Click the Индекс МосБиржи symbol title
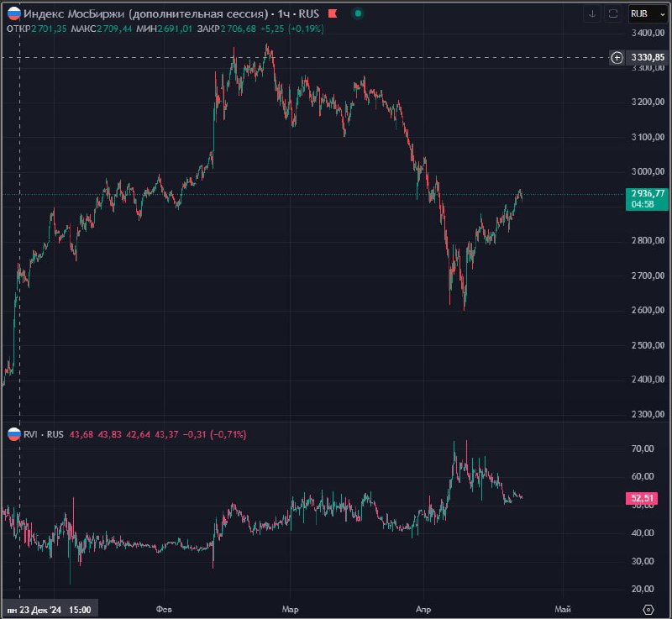The image size is (672, 619). (145, 13)
